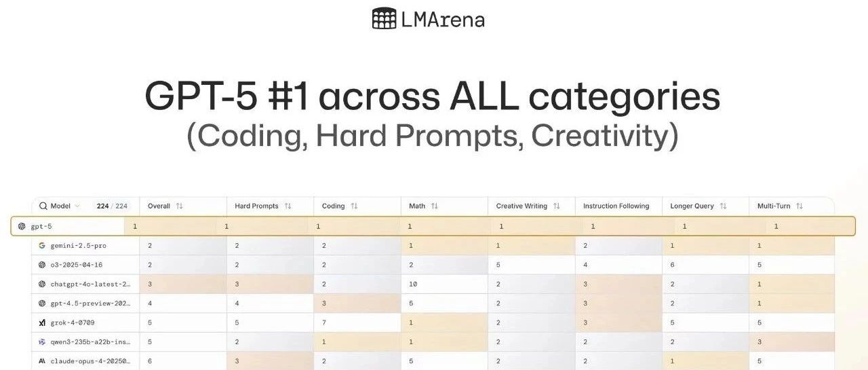
Task: Sort by Math column arrows
Action: point(435,206)
